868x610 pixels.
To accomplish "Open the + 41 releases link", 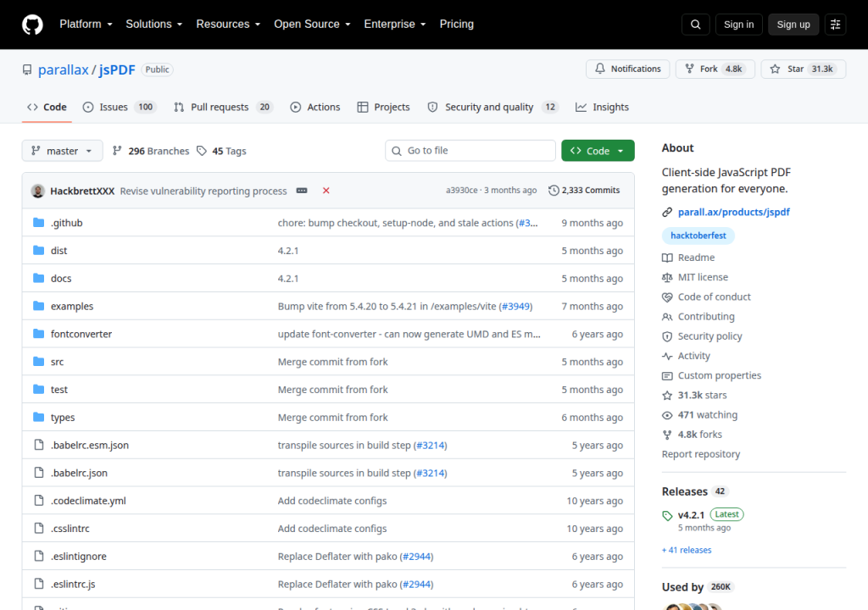I will [x=687, y=550].
